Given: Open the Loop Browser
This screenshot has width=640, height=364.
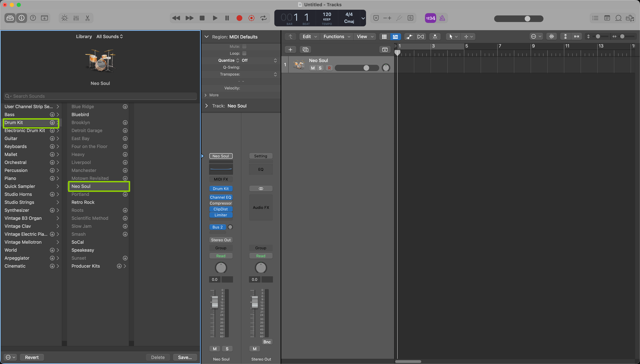Looking at the screenshot, I should pos(618,18).
